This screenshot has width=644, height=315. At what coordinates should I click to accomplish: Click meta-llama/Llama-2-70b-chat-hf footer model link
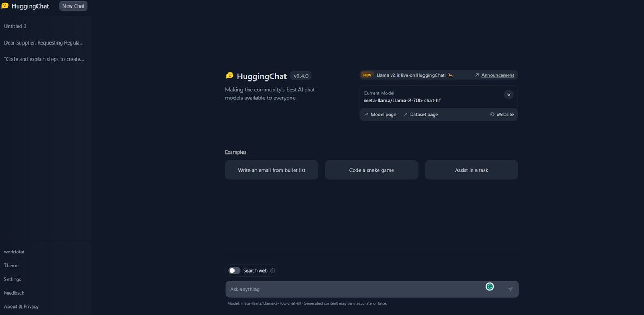point(271,303)
